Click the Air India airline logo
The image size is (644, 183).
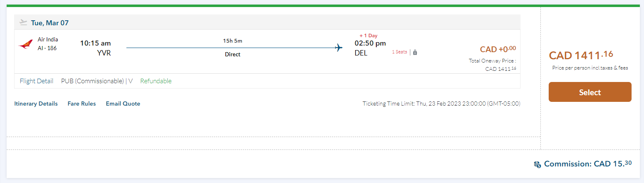26,44
